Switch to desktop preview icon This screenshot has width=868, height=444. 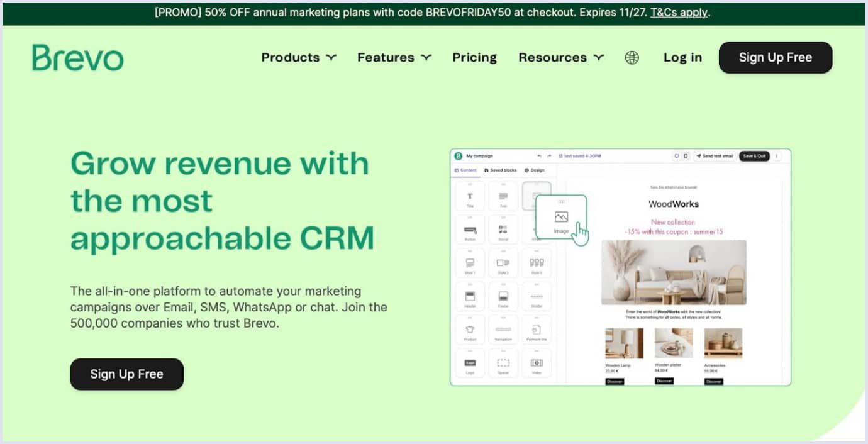(x=677, y=156)
